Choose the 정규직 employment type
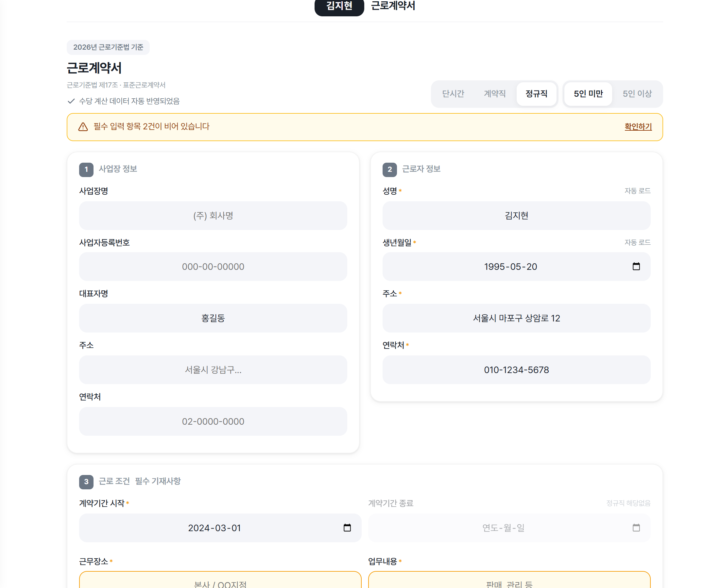Screen dimensions: 722x588 [x=536, y=94]
